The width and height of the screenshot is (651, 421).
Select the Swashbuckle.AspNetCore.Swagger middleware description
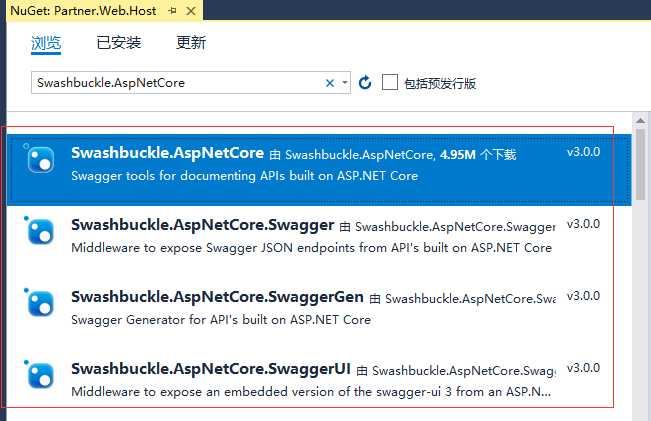[x=312, y=248]
